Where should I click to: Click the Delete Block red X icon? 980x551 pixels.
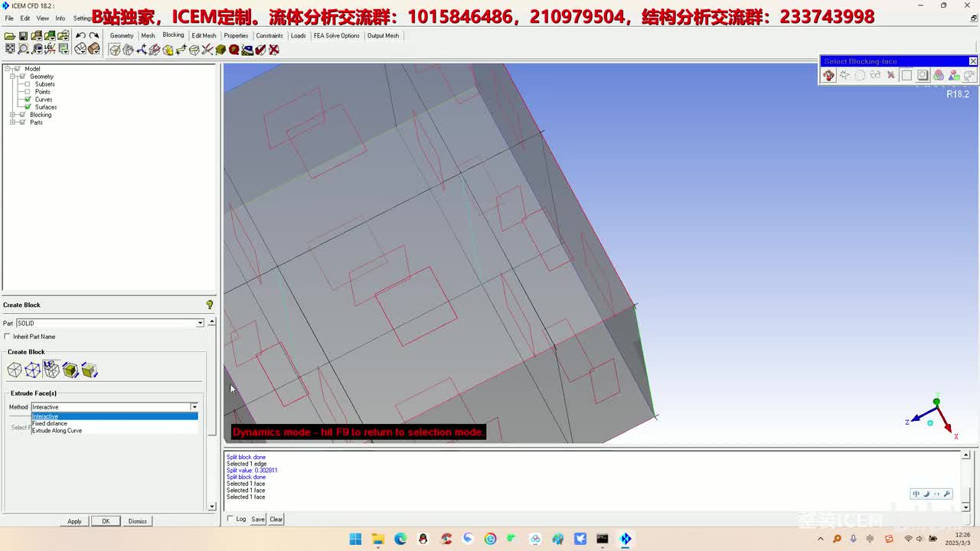[274, 50]
